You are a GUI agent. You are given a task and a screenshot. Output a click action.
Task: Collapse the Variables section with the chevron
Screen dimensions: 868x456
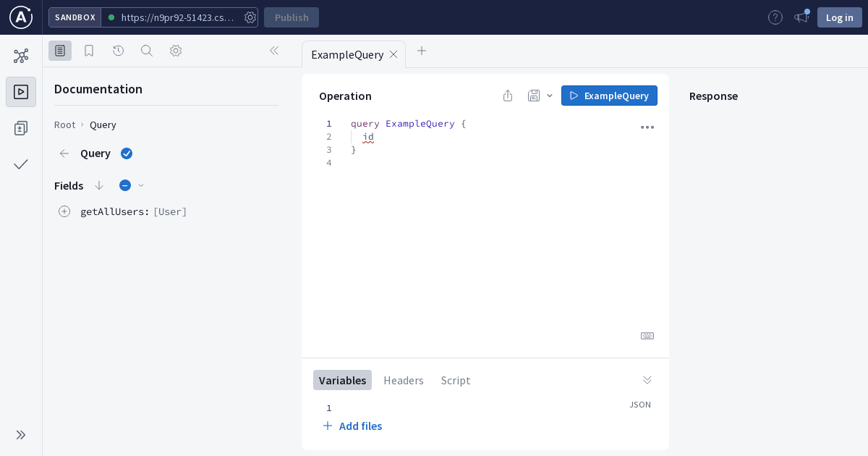coord(647,379)
